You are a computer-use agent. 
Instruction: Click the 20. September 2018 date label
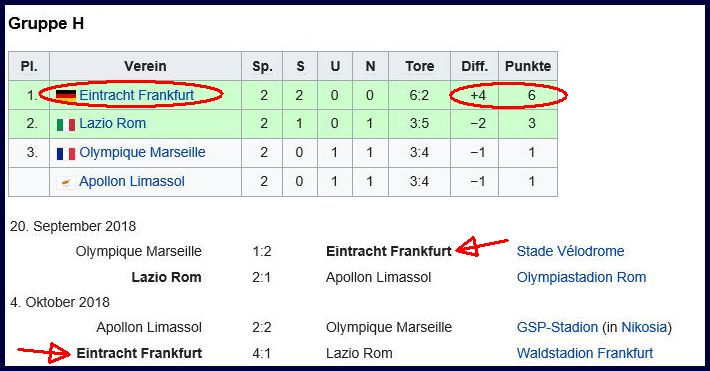(73, 226)
